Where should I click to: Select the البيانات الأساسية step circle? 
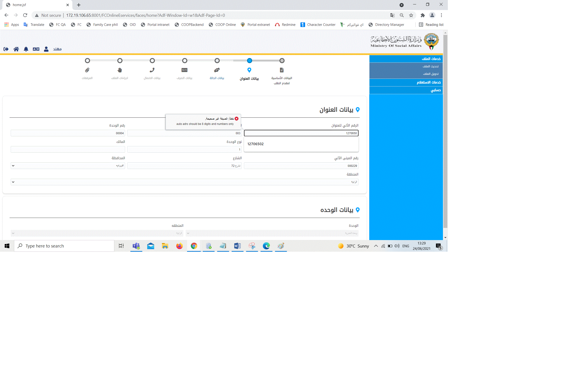pos(282,61)
